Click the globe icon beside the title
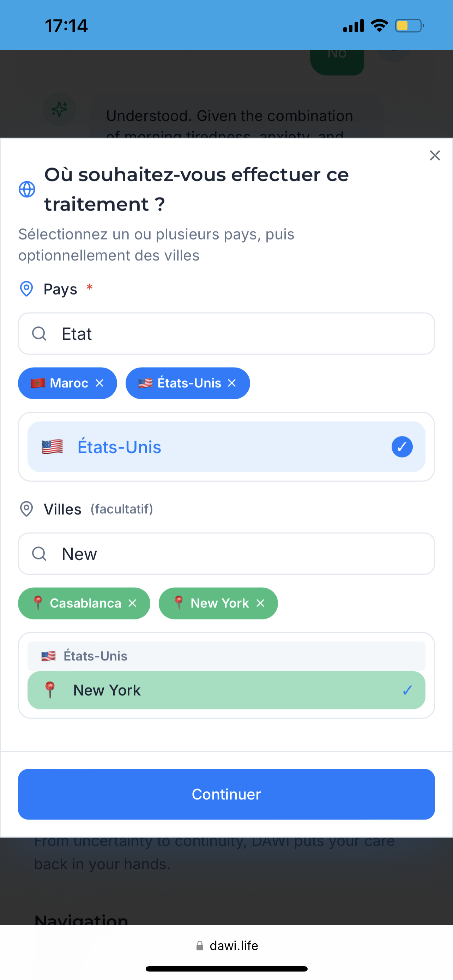The height and width of the screenshot is (980, 453). tap(27, 189)
